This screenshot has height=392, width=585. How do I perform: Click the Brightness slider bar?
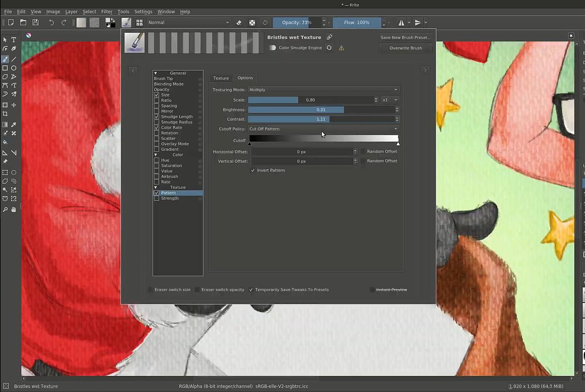(x=321, y=110)
